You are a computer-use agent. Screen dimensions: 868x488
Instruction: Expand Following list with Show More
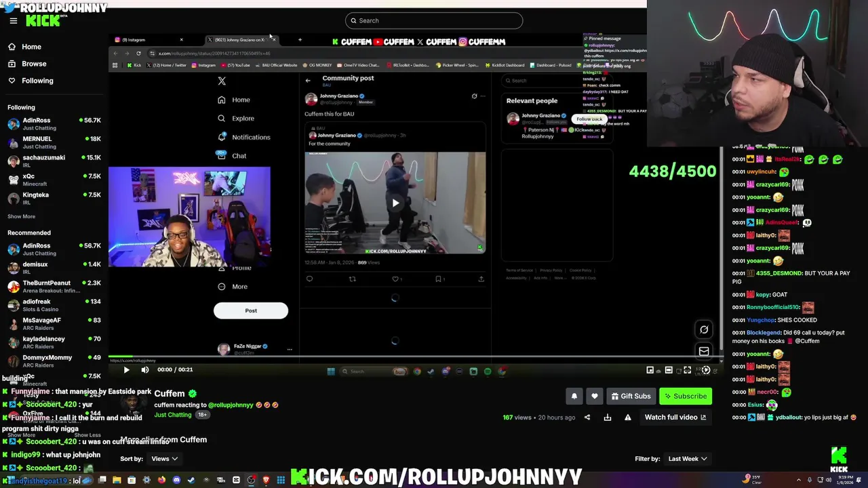[x=21, y=216]
